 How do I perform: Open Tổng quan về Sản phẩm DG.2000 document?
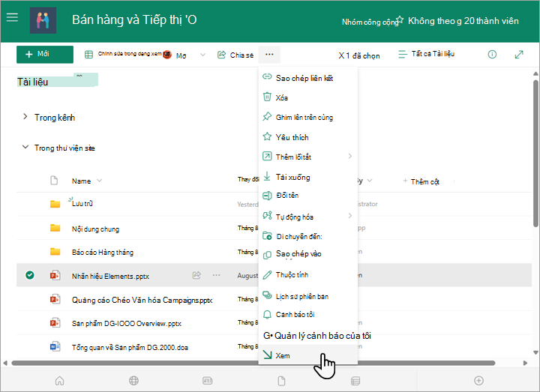click(130, 347)
